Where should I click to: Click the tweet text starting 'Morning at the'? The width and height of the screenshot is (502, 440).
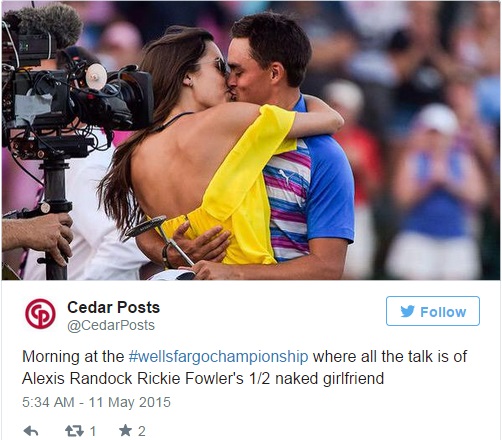click(244, 367)
